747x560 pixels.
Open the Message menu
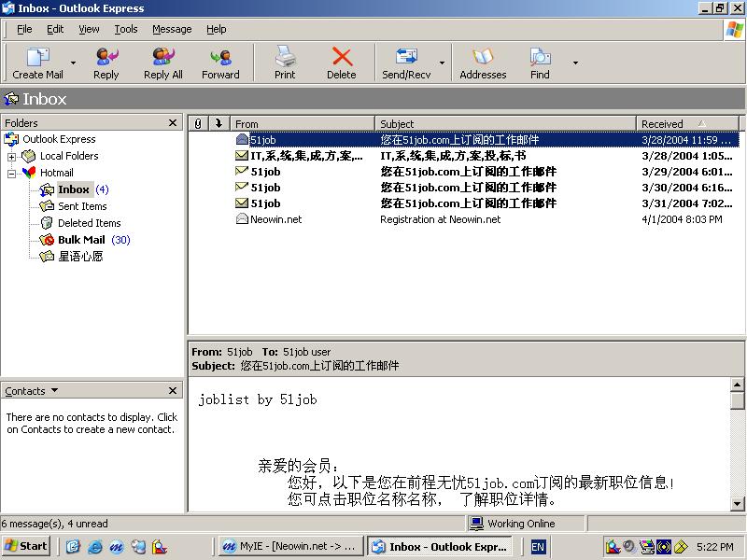(x=172, y=29)
